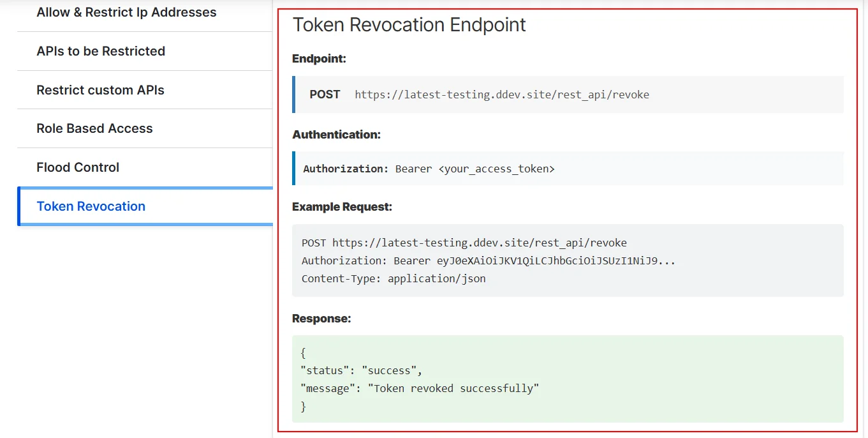Select the Token Revocation sidebar item
Image resolution: width=868 pixels, height=438 pixels.
[91, 206]
